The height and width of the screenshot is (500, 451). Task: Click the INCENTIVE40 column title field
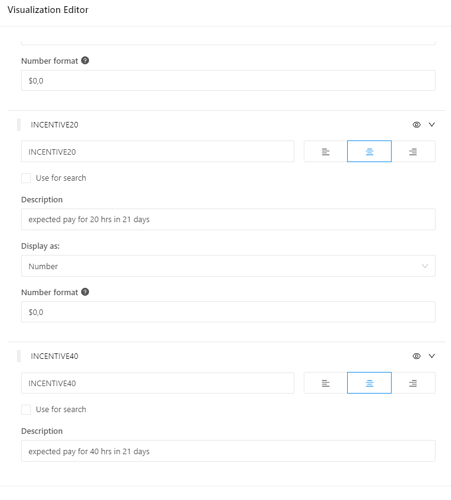(158, 383)
